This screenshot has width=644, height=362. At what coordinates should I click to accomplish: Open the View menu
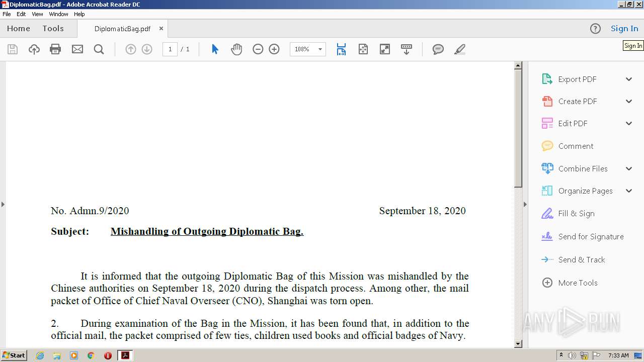(x=37, y=14)
